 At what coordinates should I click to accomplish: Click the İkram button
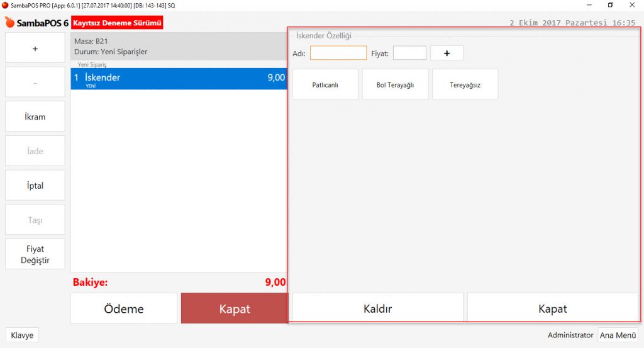point(35,116)
